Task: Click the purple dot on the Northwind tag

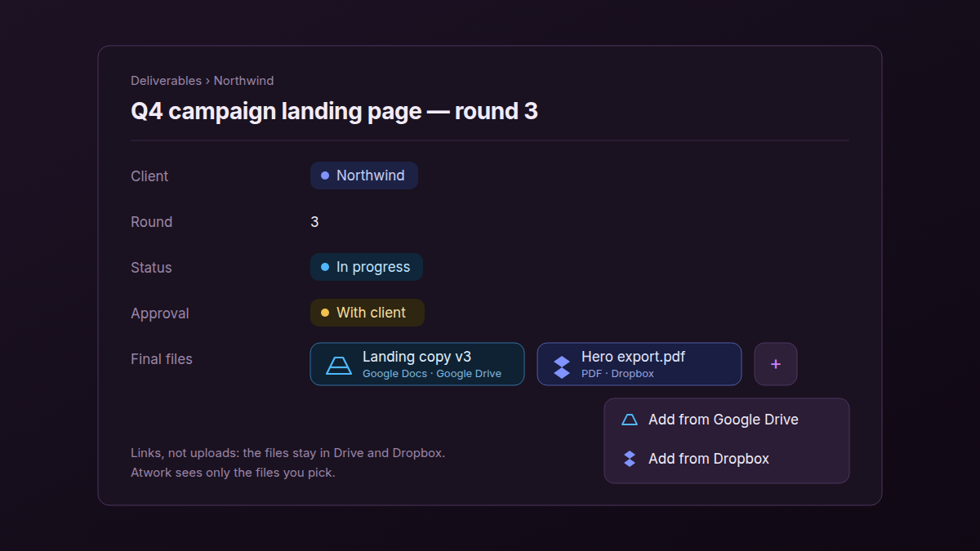Action: coord(325,176)
